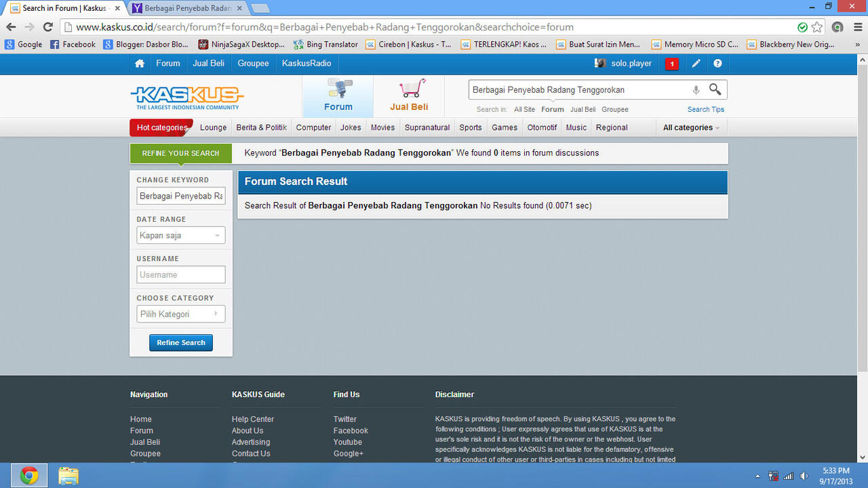Click the Change Keyword input field
868x488 pixels.
click(x=180, y=196)
